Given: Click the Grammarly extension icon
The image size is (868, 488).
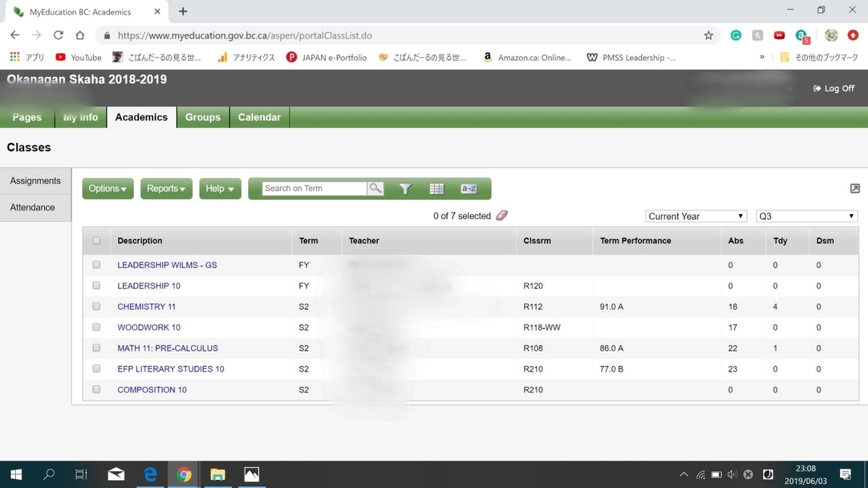Looking at the screenshot, I should coord(736,35).
